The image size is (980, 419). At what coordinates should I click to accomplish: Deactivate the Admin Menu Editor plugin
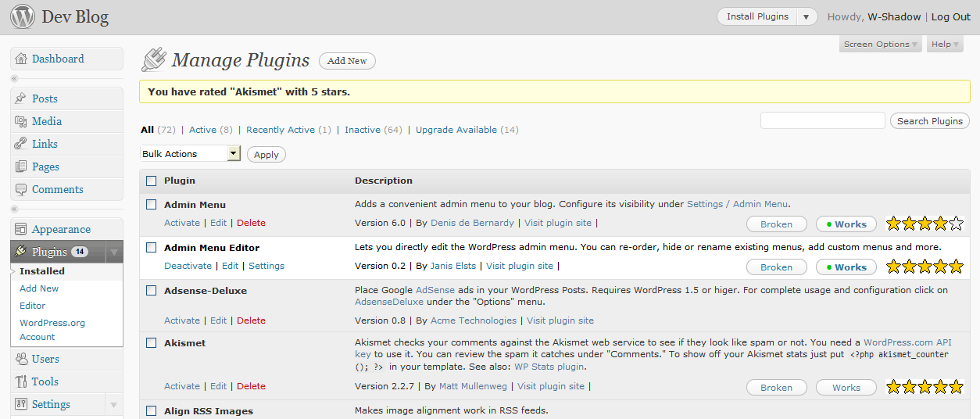pyautogui.click(x=188, y=266)
